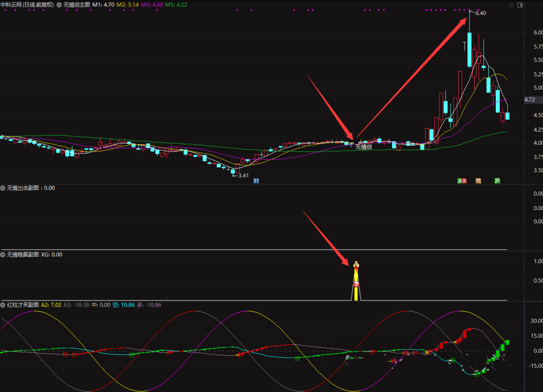The width and height of the screenshot is (543, 392).
Task: Click the 3.41 low price label
Action: (241, 175)
